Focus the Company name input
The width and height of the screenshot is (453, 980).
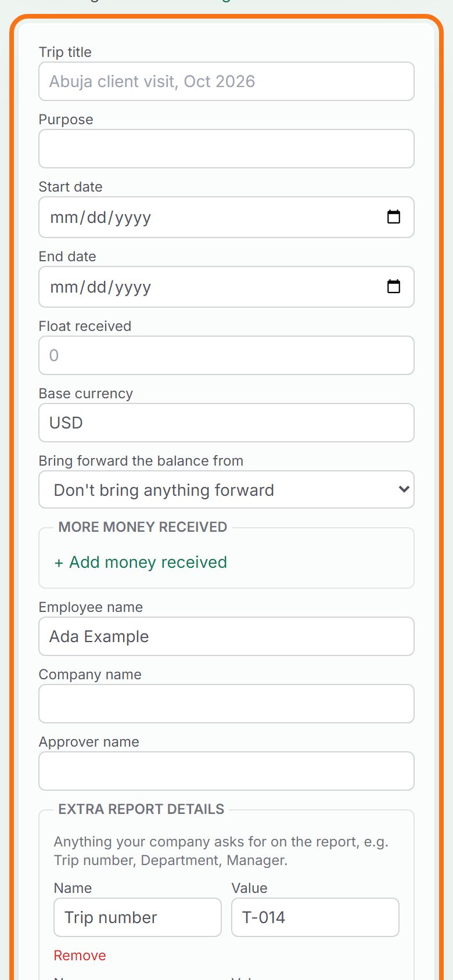pos(227,704)
